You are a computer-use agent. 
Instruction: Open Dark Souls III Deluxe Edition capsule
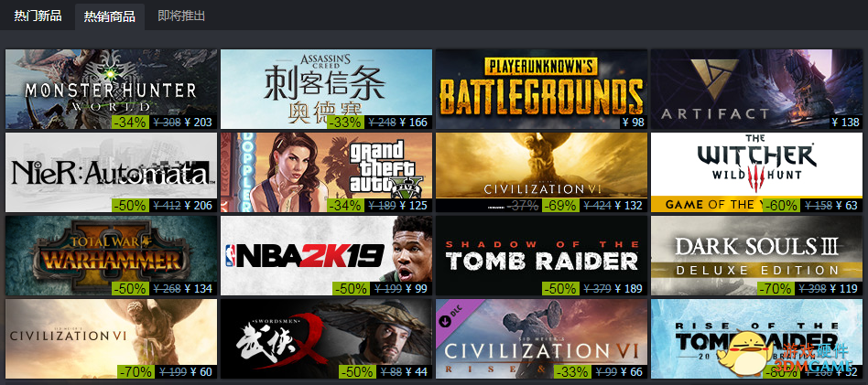click(x=756, y=255)
